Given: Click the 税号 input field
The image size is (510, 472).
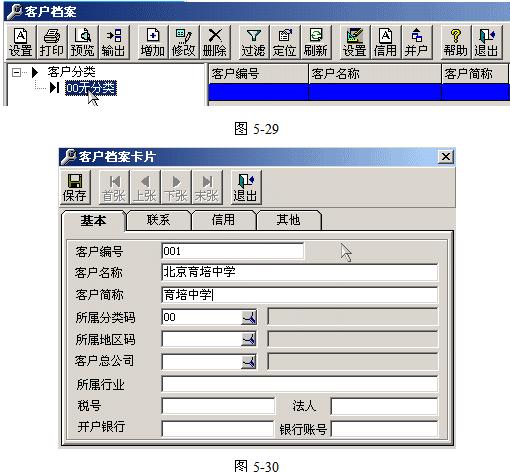Looking at the screenshot, I should (x=218, y=406).
